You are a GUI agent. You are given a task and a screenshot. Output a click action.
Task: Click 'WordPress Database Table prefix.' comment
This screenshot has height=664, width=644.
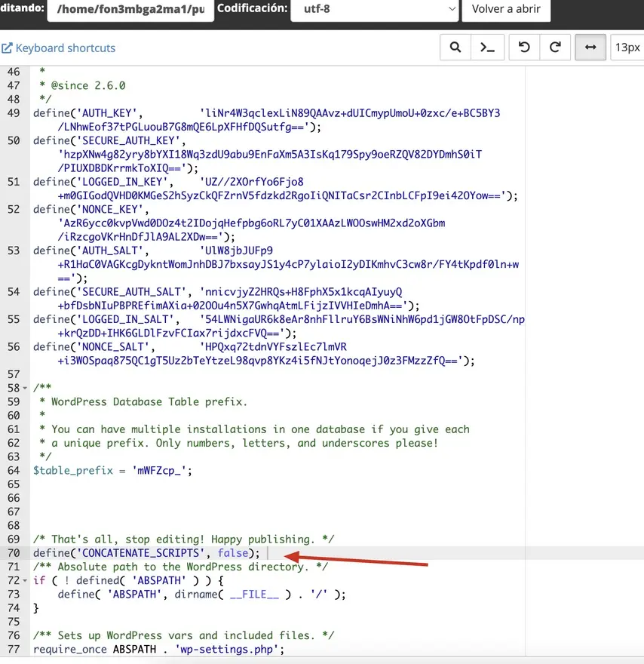[149, 402]
